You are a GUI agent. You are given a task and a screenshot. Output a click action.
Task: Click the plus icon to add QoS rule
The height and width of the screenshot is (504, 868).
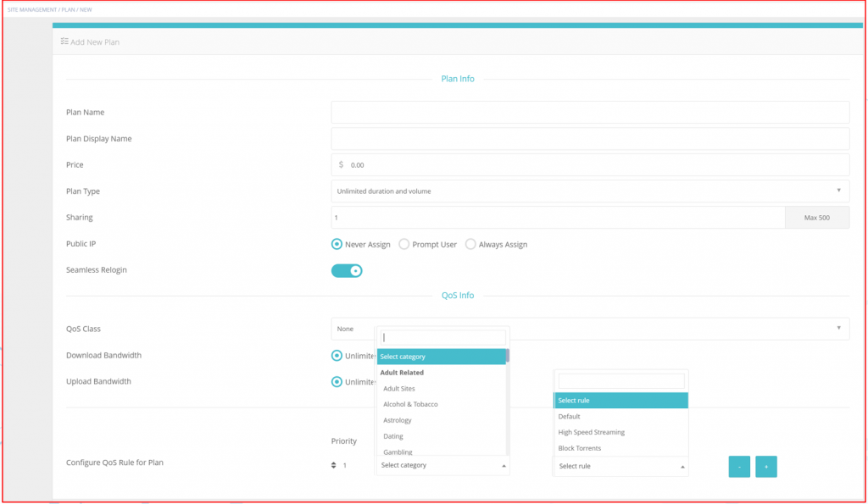[x=765, y=466]
